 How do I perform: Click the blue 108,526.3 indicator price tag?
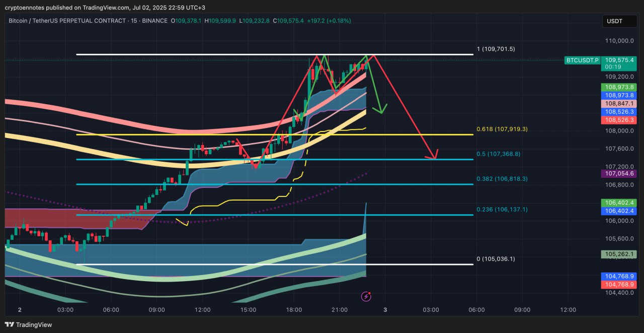[619, 111]
